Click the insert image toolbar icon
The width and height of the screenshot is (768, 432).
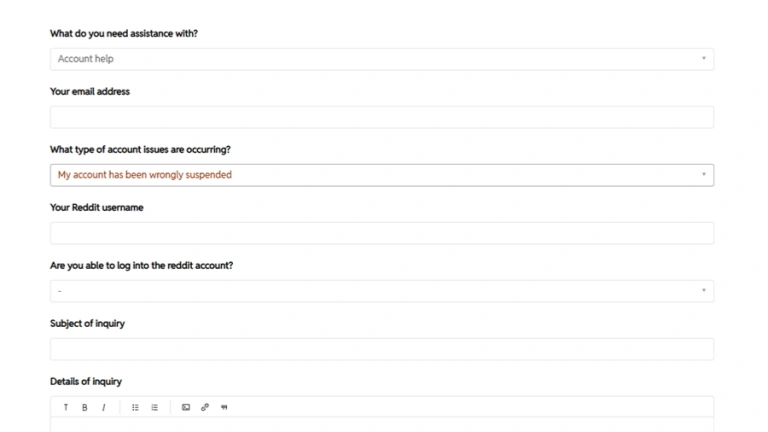186,407
